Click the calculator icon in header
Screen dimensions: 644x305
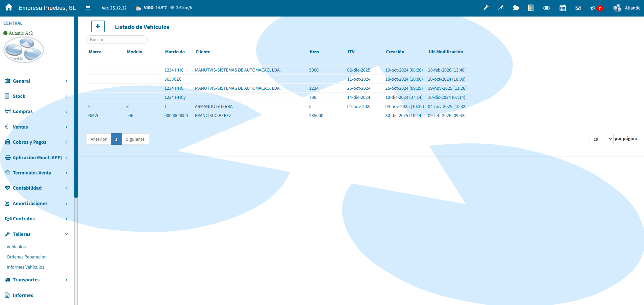point(531,8)
